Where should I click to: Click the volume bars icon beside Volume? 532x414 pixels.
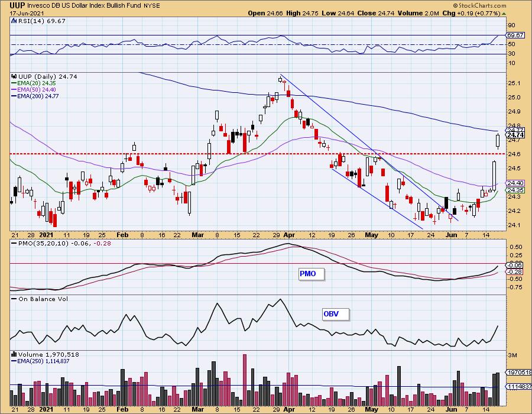tap(14, 354)
